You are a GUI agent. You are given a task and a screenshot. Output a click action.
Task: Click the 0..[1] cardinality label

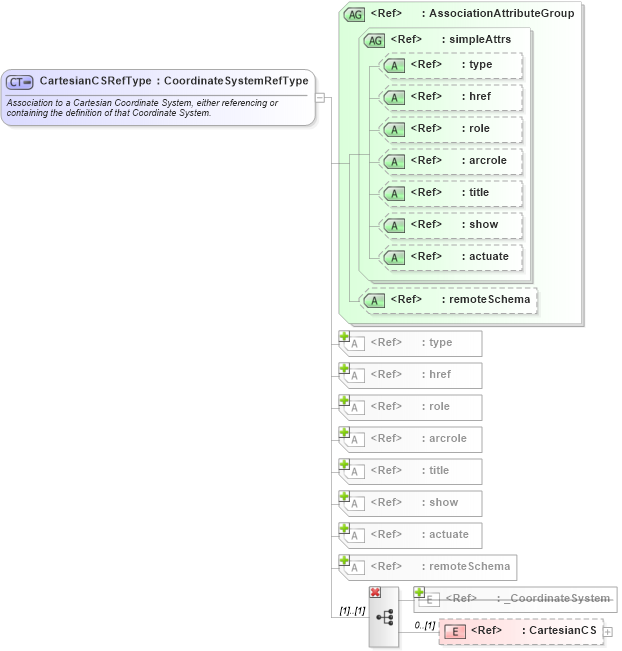tap(425, 625)
